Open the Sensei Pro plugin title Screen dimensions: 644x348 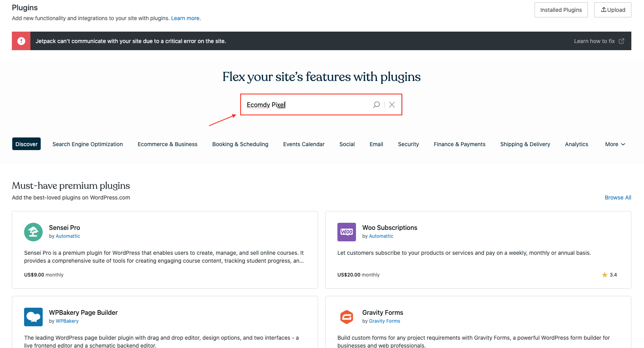coord(64,228)
